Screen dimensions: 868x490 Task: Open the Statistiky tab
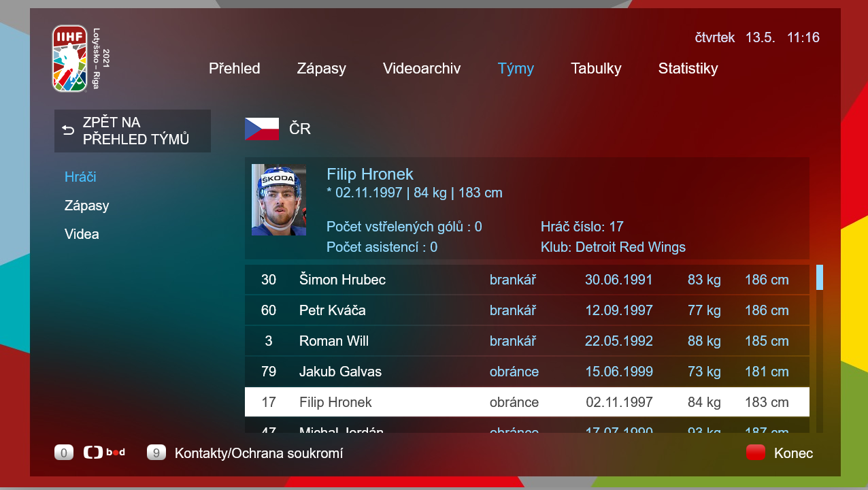click(688, 68)
